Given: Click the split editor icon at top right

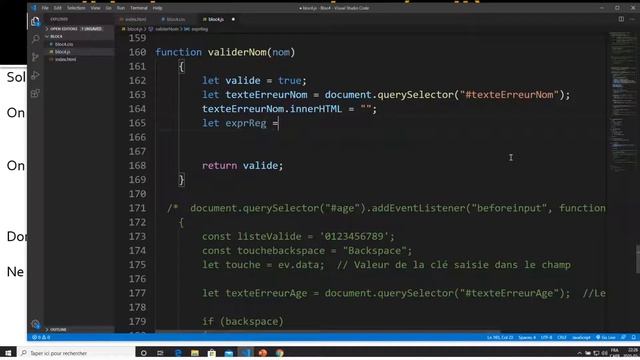Looking at the screenshot, I should point(621,19).
